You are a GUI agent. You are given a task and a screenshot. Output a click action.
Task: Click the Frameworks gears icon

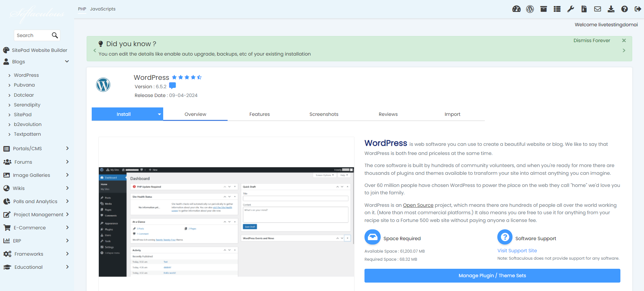pyautogui.click(x=7, y=254)
